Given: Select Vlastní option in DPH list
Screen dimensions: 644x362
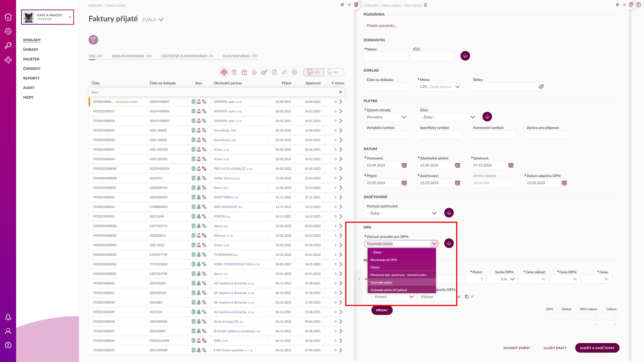Looking at the screenshot, I should (x=401, y=267).
